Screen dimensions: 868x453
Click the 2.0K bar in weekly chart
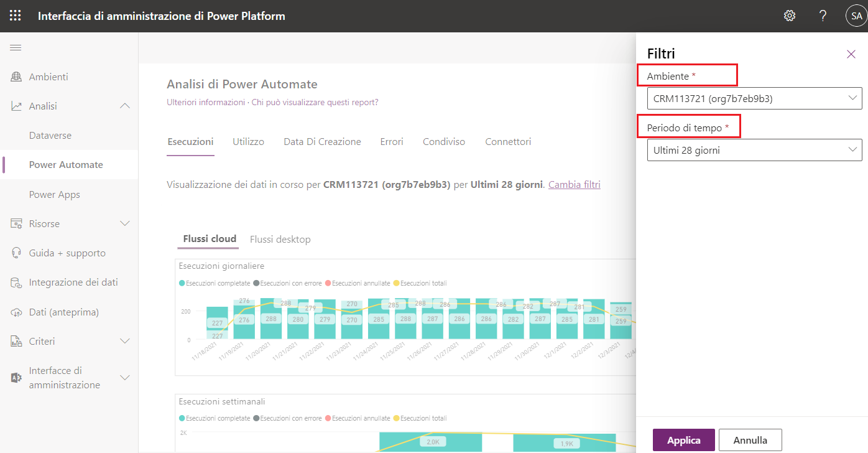coord(432,442)
